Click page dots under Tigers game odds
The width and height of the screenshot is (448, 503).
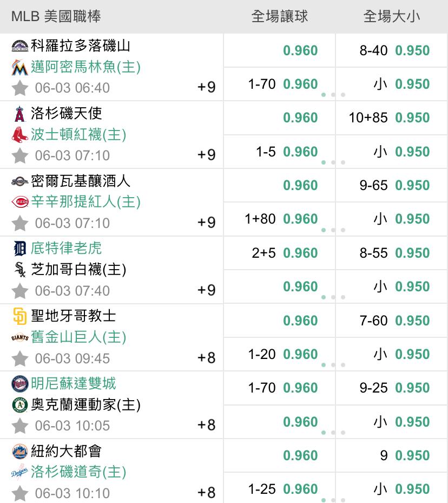pyautogui.click(x=333, y=297)
